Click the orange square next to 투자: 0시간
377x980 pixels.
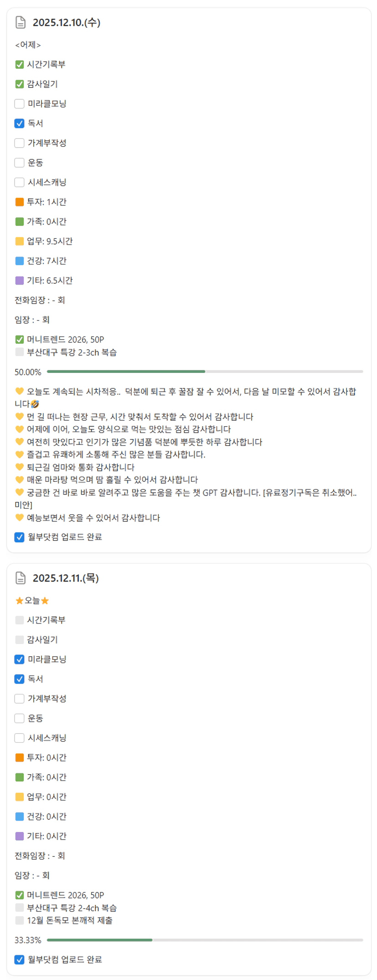pos(20,757)
